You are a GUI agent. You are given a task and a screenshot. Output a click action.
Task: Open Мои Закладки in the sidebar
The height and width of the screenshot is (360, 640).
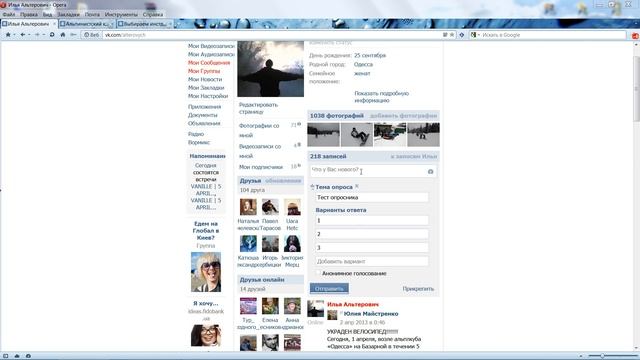pyautogui.click(x=206, y=87)
